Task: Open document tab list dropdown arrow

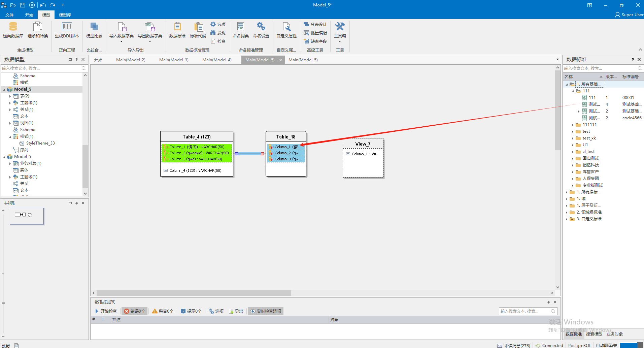Action: tap(557, 60)
